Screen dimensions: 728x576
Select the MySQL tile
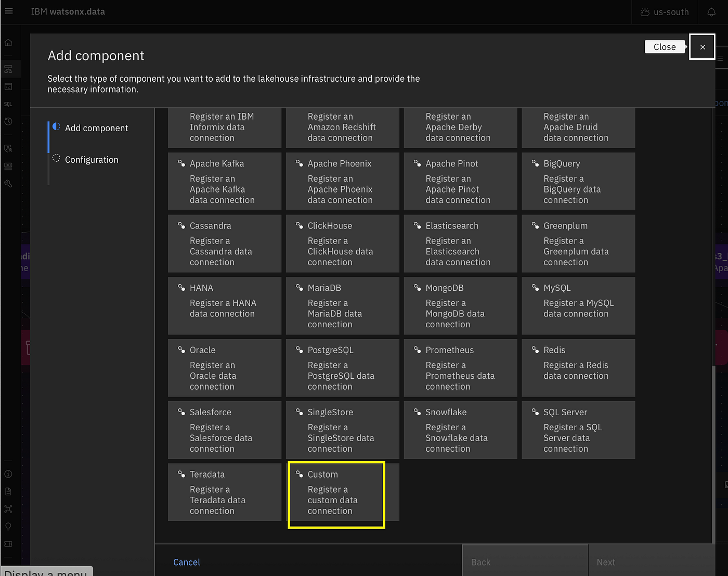(578, 306)
